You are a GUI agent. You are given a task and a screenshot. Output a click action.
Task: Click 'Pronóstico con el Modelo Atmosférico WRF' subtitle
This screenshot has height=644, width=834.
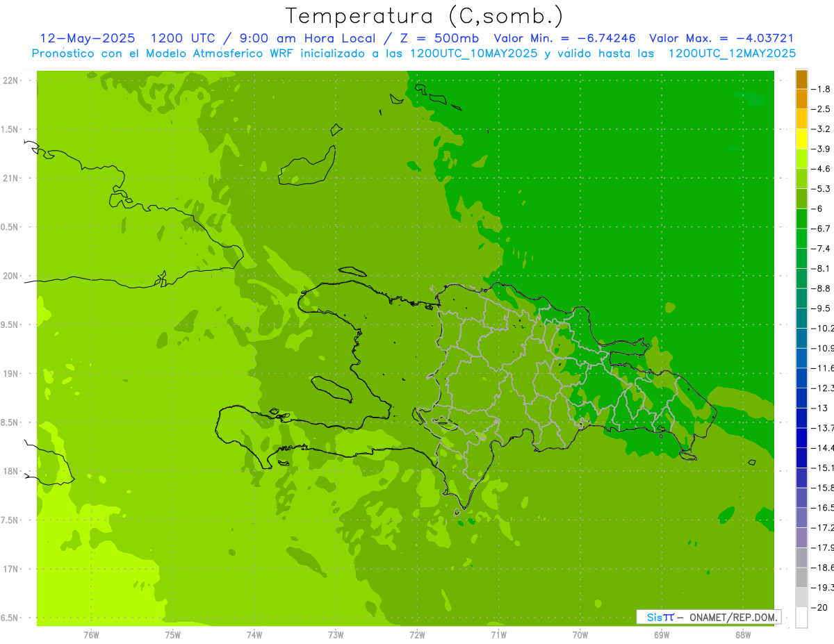coord(163,53)
